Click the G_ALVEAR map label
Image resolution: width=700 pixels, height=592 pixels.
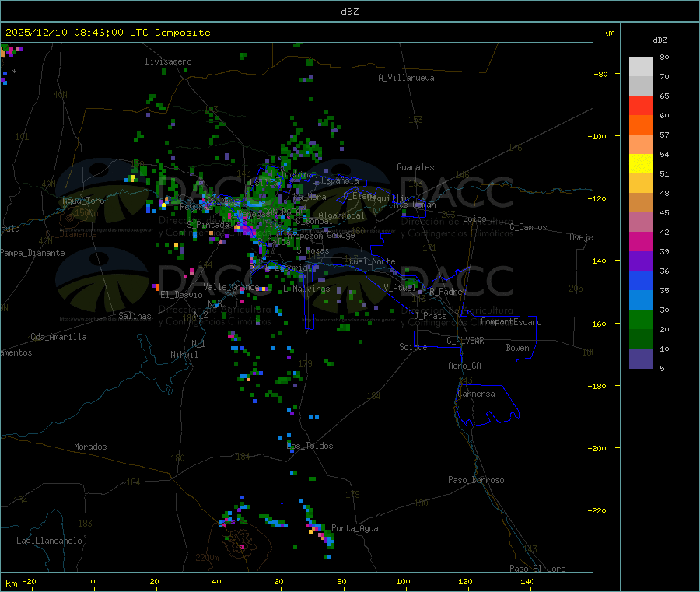click(465, 341)
